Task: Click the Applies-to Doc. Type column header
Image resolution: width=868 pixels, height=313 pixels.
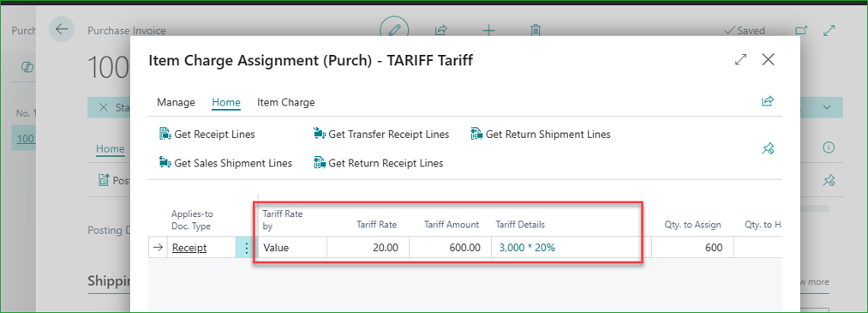Action: (x=192, y=220)
